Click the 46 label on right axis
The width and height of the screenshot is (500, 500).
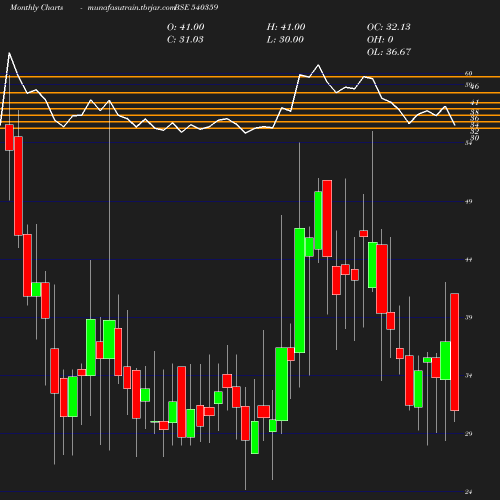[x=475, y=86]
